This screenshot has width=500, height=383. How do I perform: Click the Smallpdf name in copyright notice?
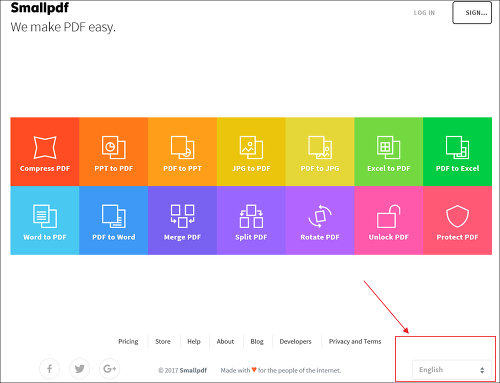(193, 370)
